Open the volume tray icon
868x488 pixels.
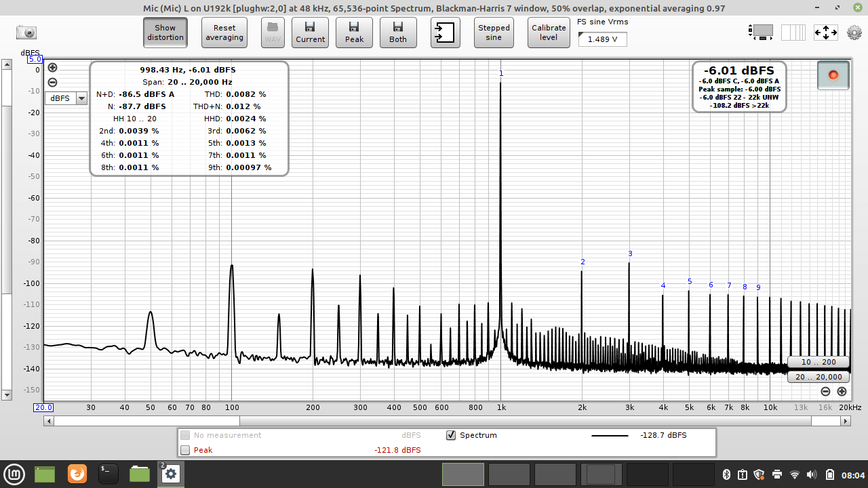tap(812, 474)
